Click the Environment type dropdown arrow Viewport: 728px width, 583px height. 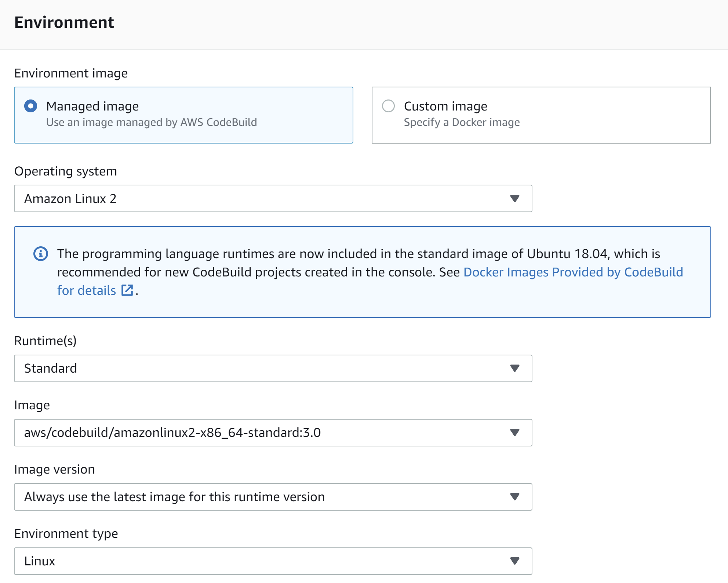click(514, 561)
